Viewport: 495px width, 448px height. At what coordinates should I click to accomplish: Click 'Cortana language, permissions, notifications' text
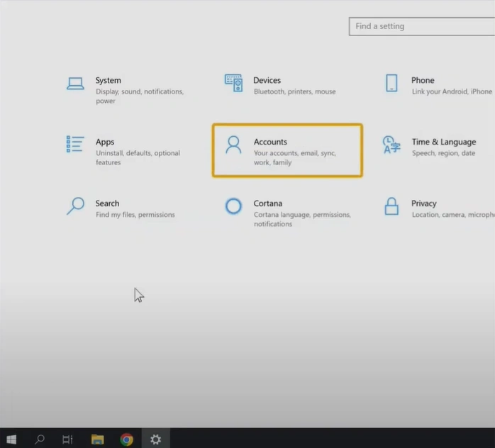[x=302, y=219]
